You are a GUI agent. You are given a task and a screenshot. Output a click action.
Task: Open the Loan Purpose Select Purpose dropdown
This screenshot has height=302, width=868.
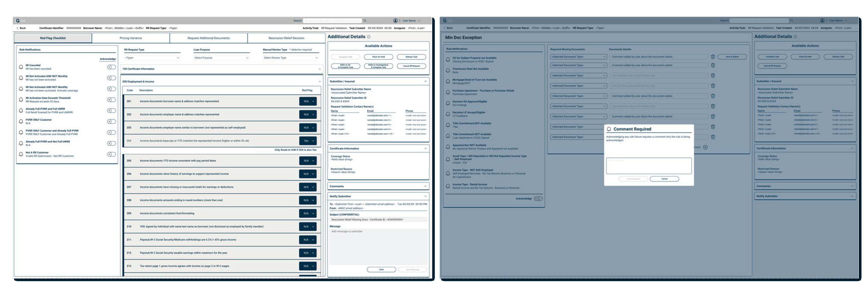(x=221, y=58)
